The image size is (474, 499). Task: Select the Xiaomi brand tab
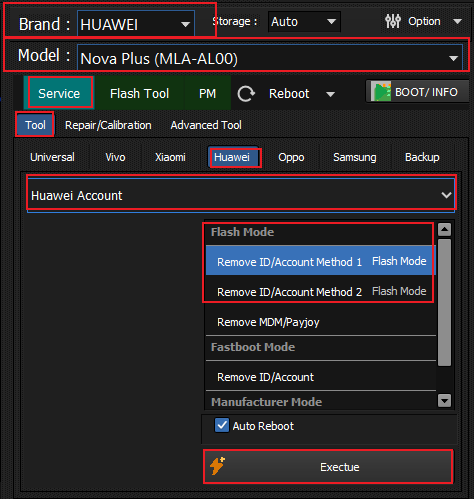tap(170, 157)
